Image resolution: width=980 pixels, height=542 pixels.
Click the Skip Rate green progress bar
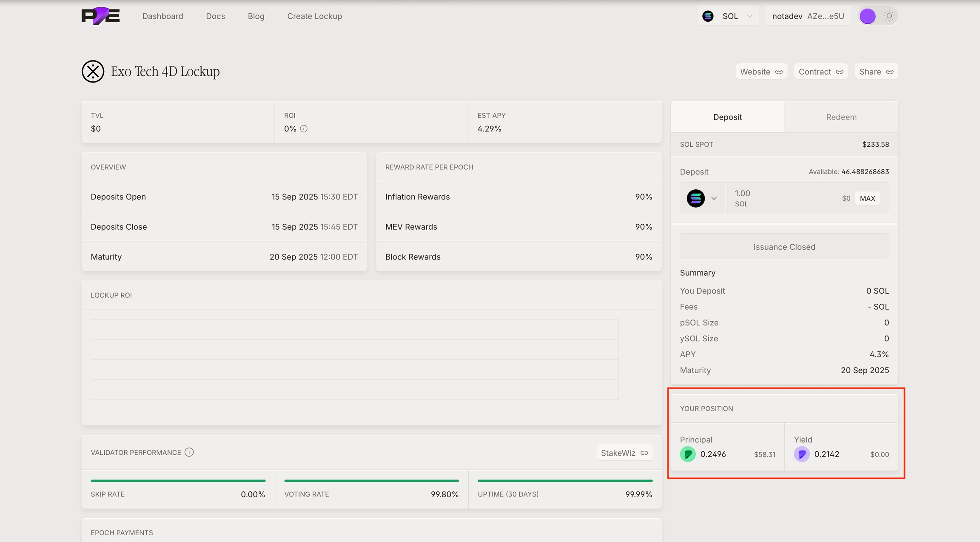[x=178, y=481]
